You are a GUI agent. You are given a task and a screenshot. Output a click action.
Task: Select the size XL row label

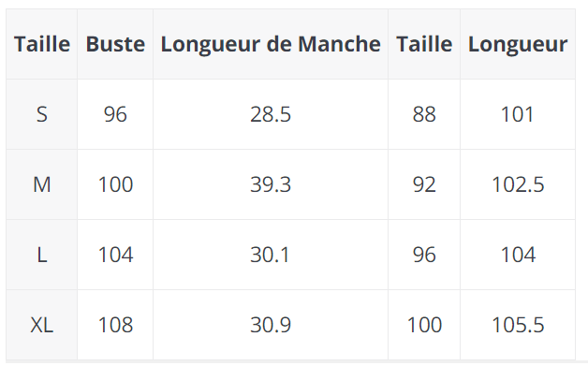[x=41, y=325]
